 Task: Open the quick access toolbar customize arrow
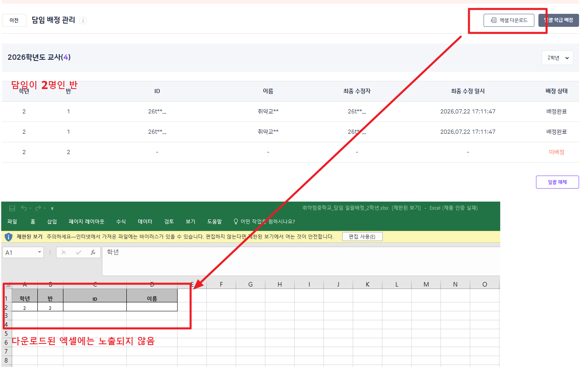pyautogui.click(x=52, y=208)
